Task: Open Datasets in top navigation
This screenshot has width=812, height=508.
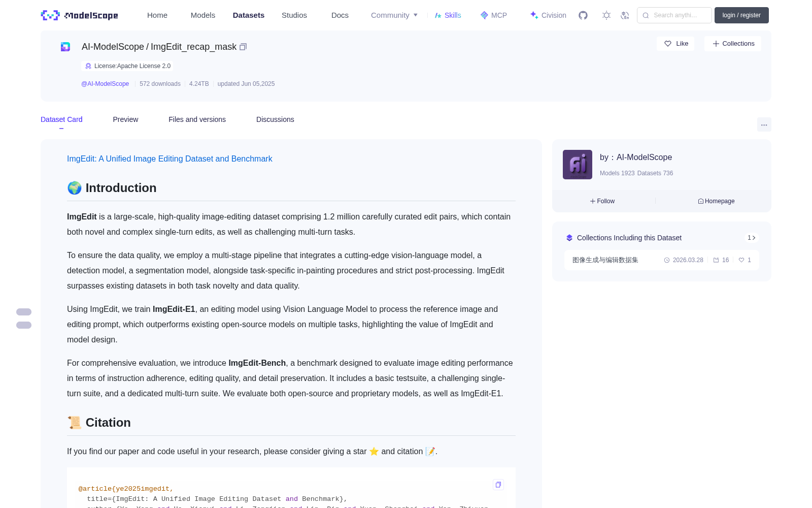Action: click(249, 15)
